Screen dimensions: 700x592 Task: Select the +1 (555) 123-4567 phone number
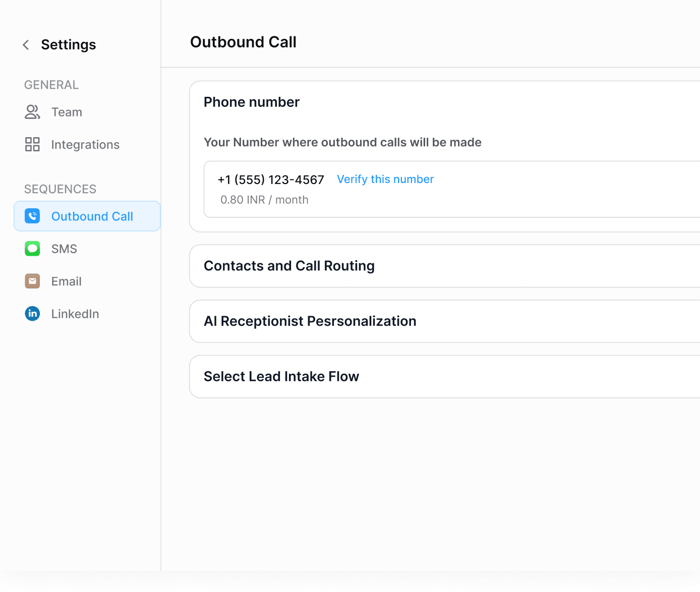coord(271,180)
